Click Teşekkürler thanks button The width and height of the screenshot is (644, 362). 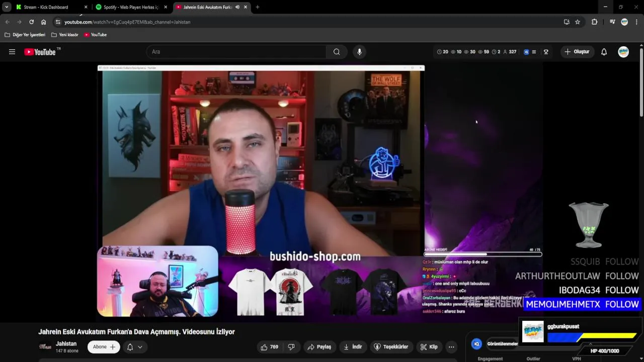point(391,347)
